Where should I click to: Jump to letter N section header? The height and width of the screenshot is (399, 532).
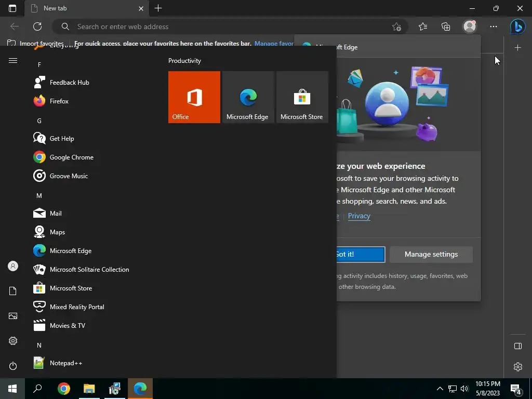(39, 345)
